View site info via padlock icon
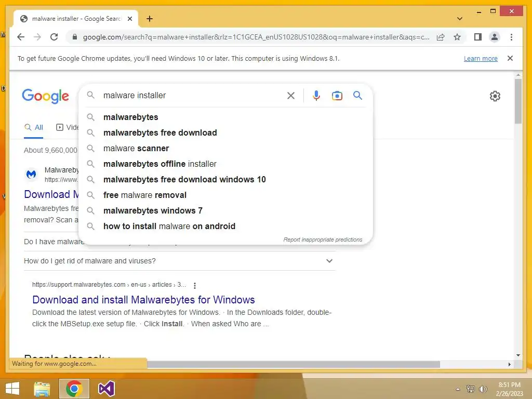This screenshot has width=532, height=399. point(75,37)
